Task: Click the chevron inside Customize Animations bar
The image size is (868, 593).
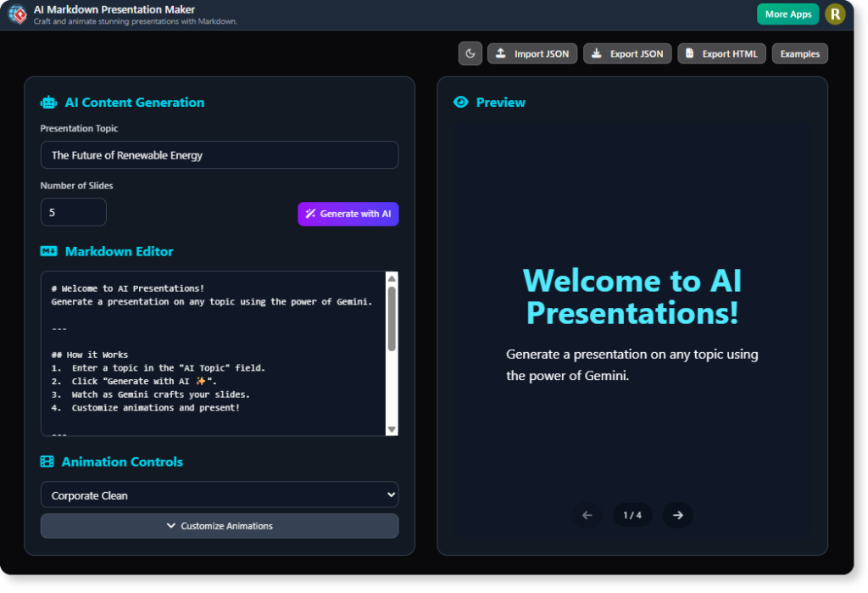Action: pyautogui.click(x=170, y=525)
